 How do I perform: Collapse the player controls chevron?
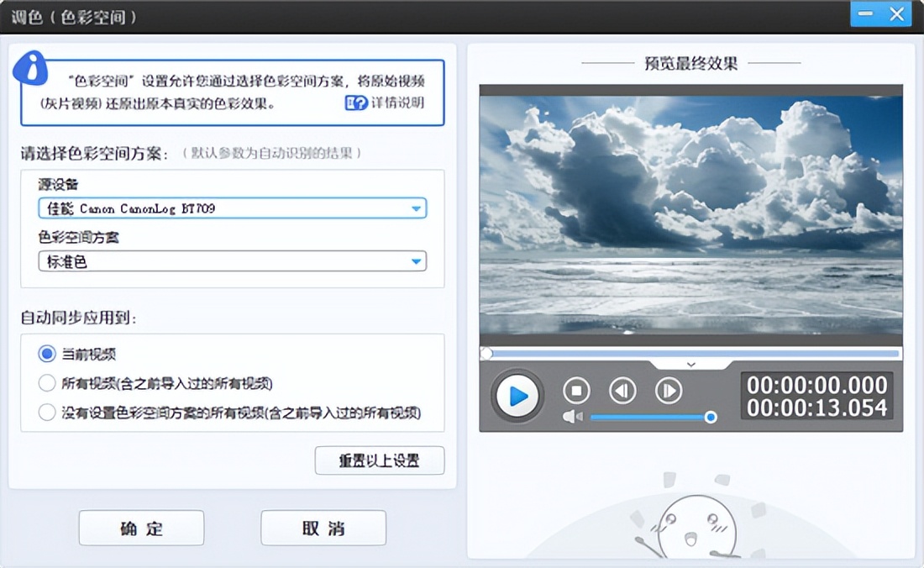pos(691,365)
